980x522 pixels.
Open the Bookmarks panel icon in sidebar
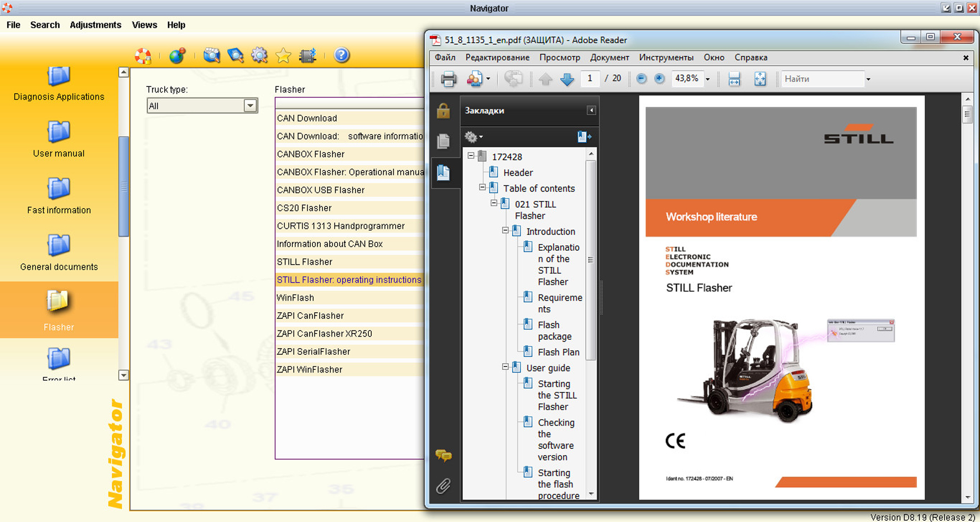444,172
